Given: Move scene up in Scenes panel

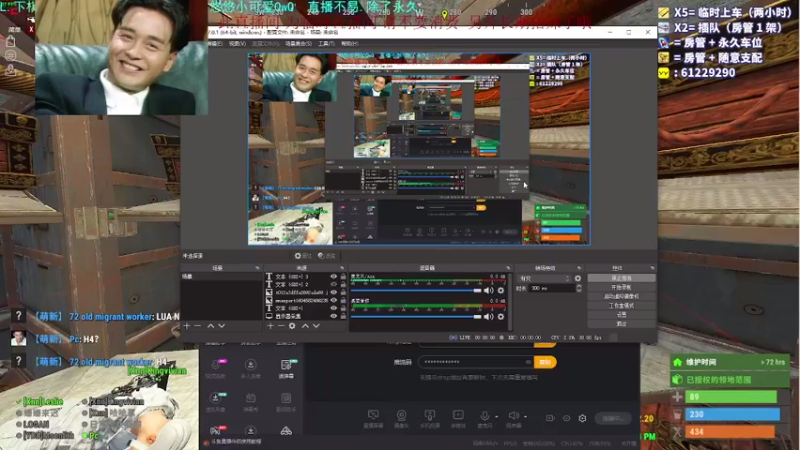Looking at the screenshot, I should tap(210, 326).
